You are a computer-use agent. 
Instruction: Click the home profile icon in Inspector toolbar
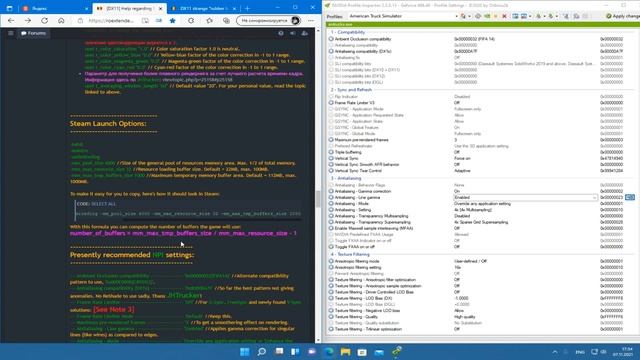[463, 16]
